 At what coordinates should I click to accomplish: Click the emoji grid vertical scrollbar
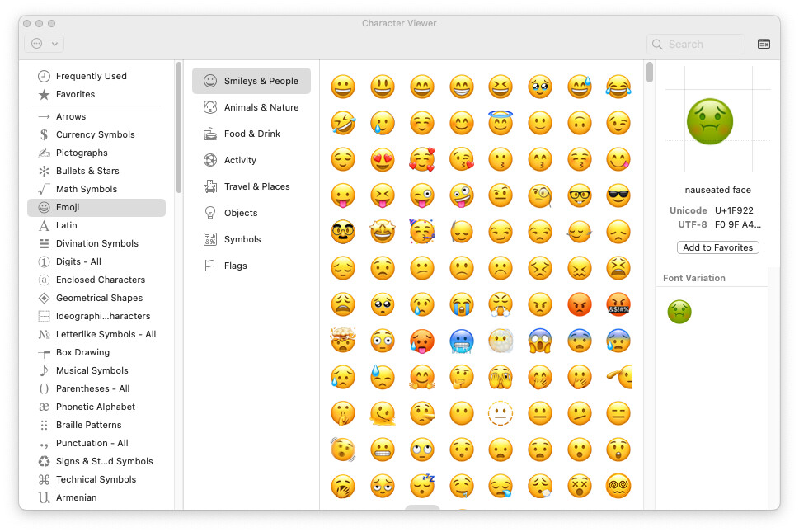(x=650, y=73)
